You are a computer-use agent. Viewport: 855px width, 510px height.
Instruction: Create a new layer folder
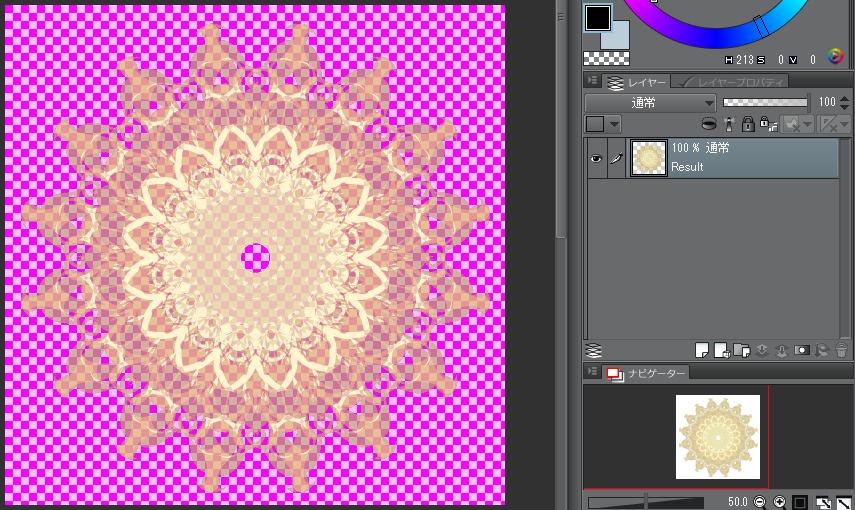[740, 350]
